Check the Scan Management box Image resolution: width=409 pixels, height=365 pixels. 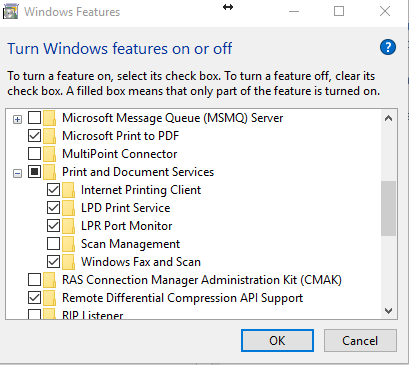(x=53, y=244)
